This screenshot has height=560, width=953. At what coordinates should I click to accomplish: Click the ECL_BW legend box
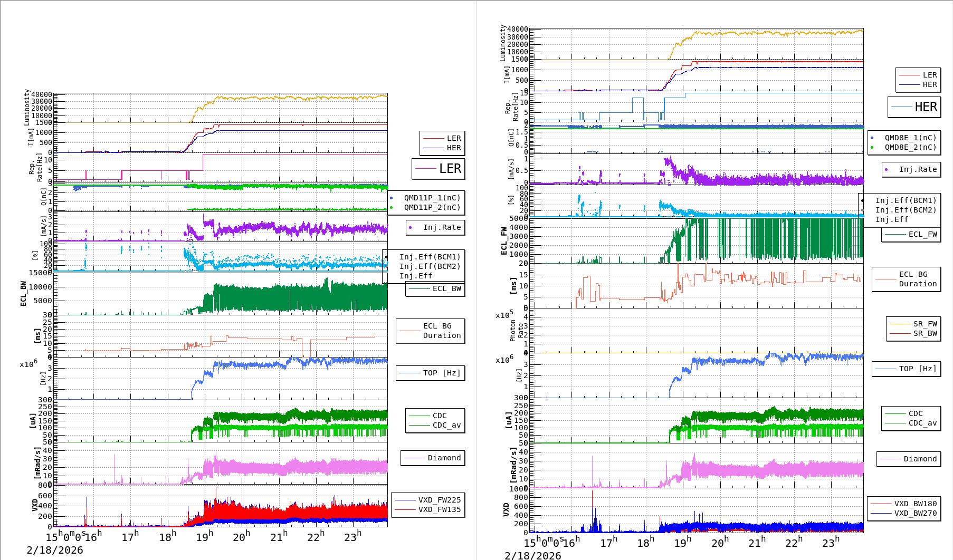point(435,288)
